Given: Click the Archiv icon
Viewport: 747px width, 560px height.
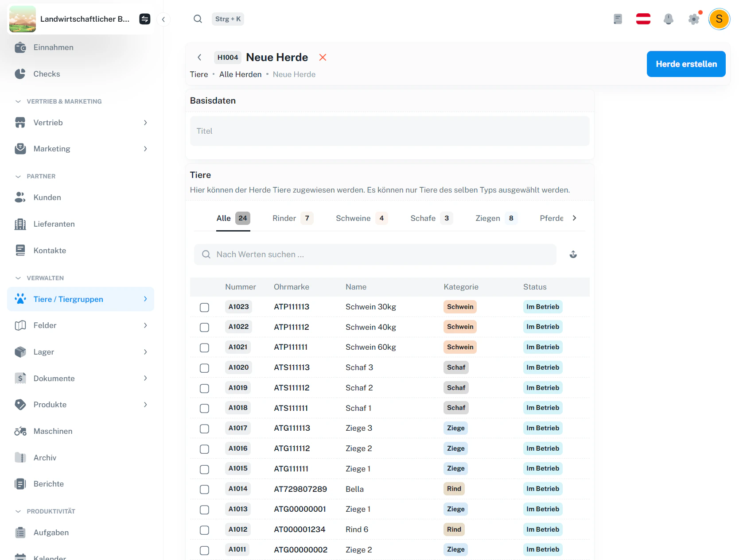Looking at the screenshot, I should click(x=20, y=458).
